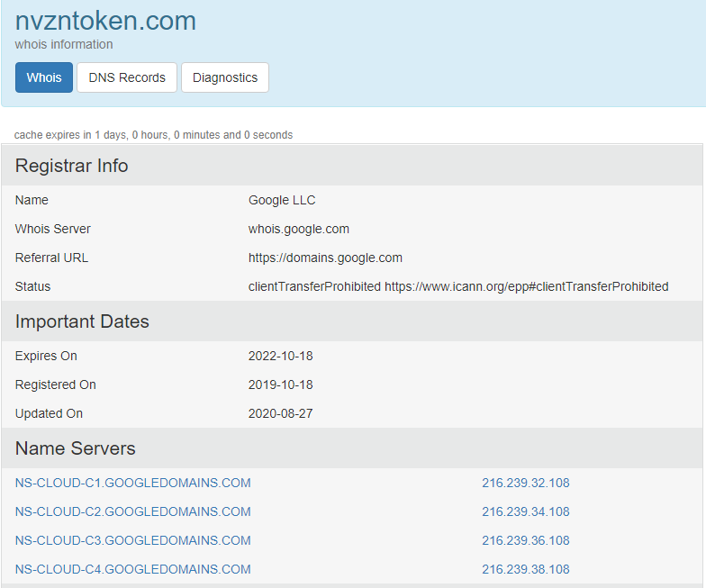Viewport: 706px width, 588px height.
Task: Click the clientTransferProhibited status value
Action: point(458,286)
